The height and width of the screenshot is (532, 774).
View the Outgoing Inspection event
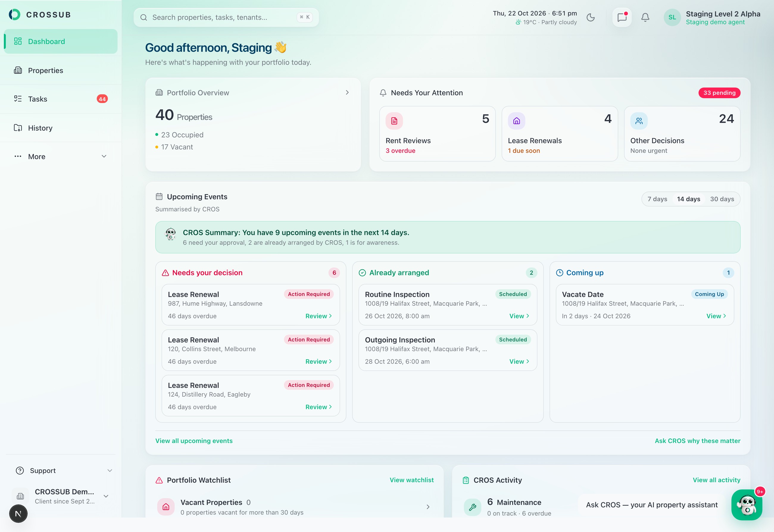coord(519,361)
